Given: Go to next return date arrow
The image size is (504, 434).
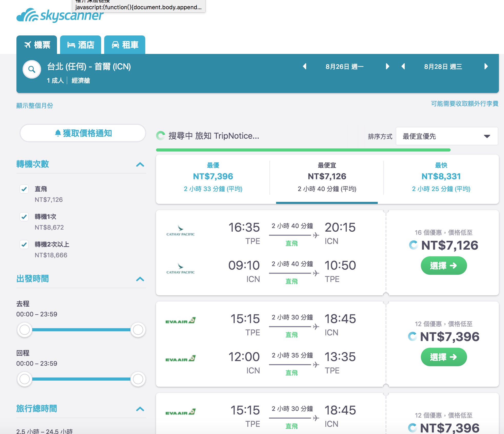Looking at the screenshot, I should [x=486, y=67].
